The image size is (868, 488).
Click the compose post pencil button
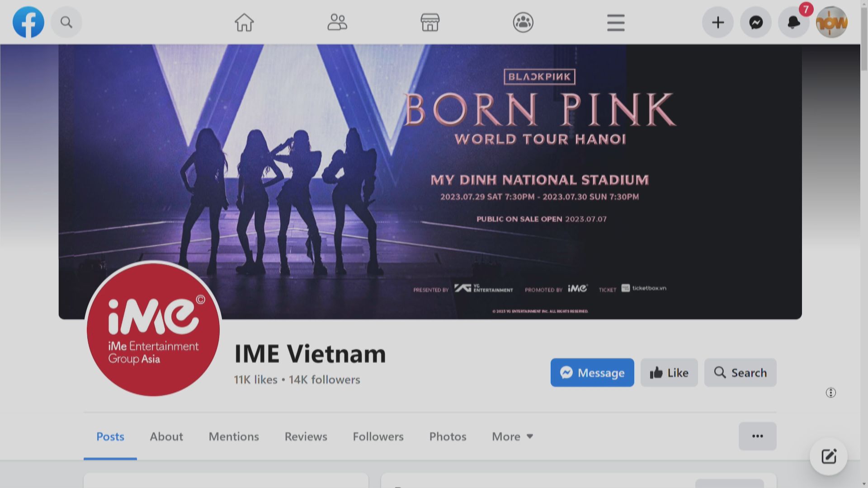(x=828, y=457)
